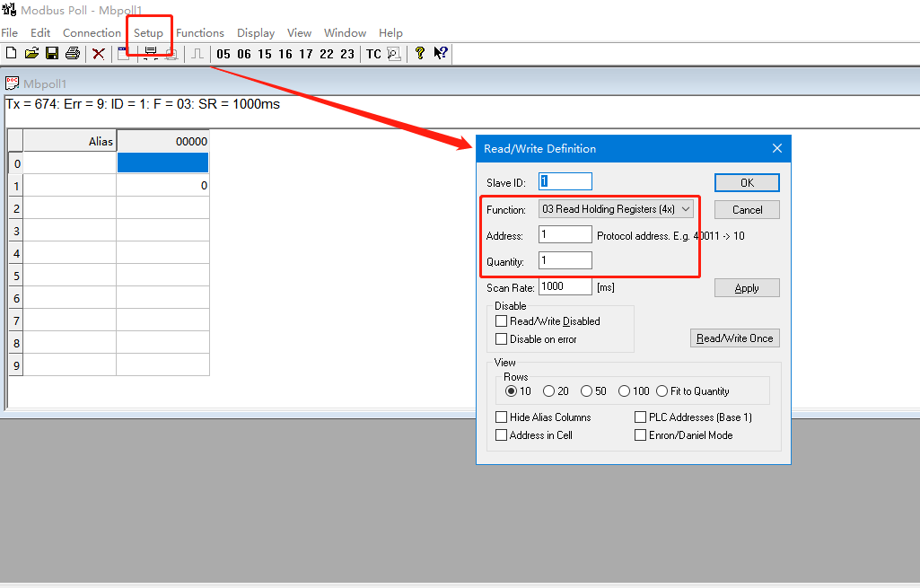Click the Read/Write Once button
The height and width of the screenshot is (588, 920).
click(x=734, y=338)
